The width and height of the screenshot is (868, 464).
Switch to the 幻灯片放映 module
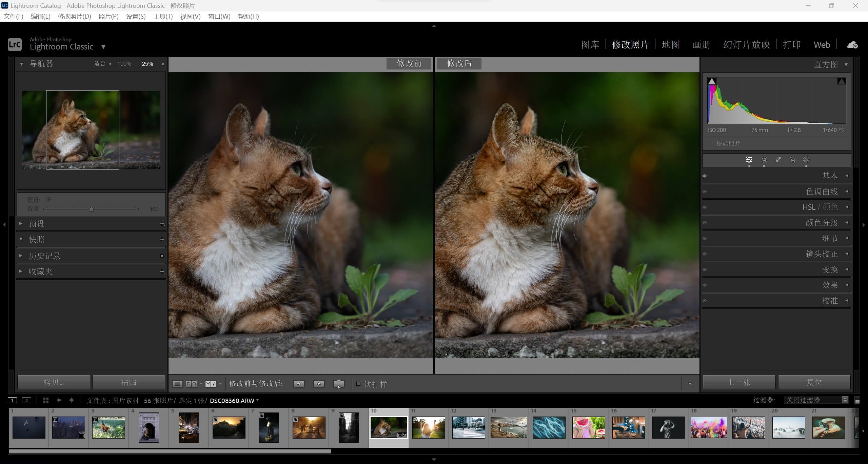click(x=747, y=45)
